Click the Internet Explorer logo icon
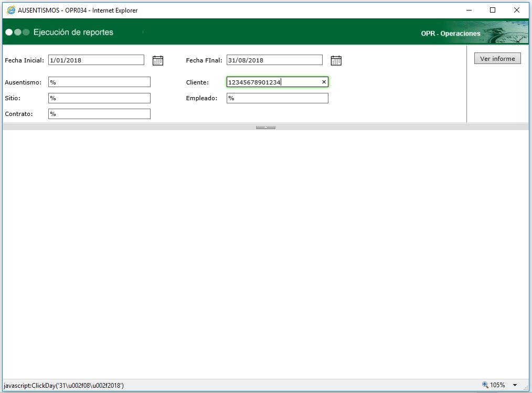The height and width of the screenshot is (393, 532). click(11, 10)
